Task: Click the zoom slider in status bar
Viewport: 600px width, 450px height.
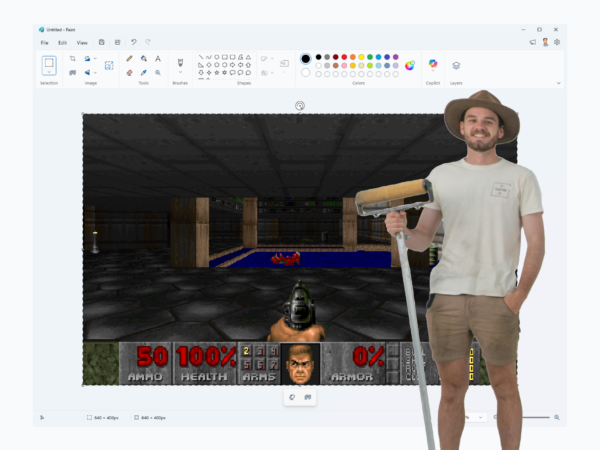Action: pyautogui.click(x=536, y=417)
